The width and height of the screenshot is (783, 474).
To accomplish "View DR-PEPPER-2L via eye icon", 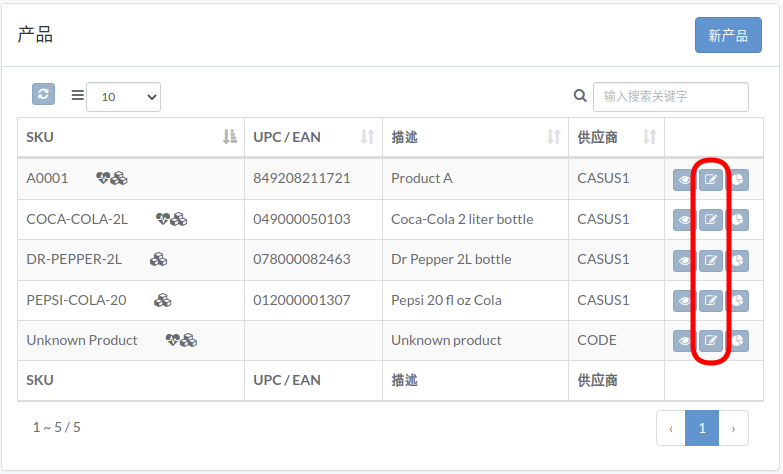I will (x=684, y=261).
